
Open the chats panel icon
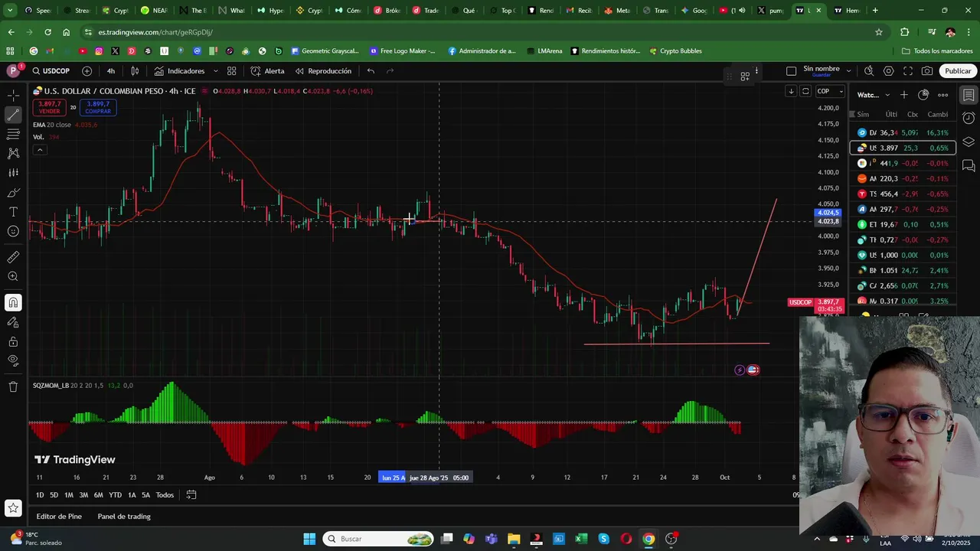[969, 165]
